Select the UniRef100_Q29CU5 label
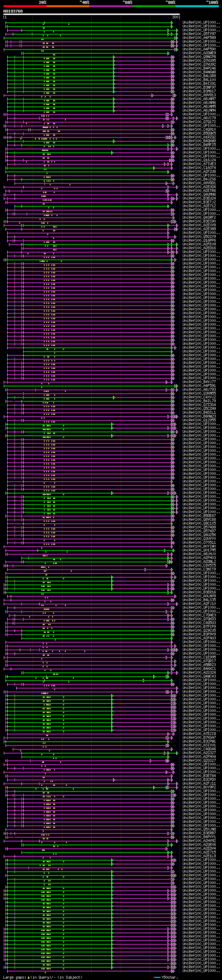Image resolution: width=222 pixels, height=980 pixels. point(199,630)
